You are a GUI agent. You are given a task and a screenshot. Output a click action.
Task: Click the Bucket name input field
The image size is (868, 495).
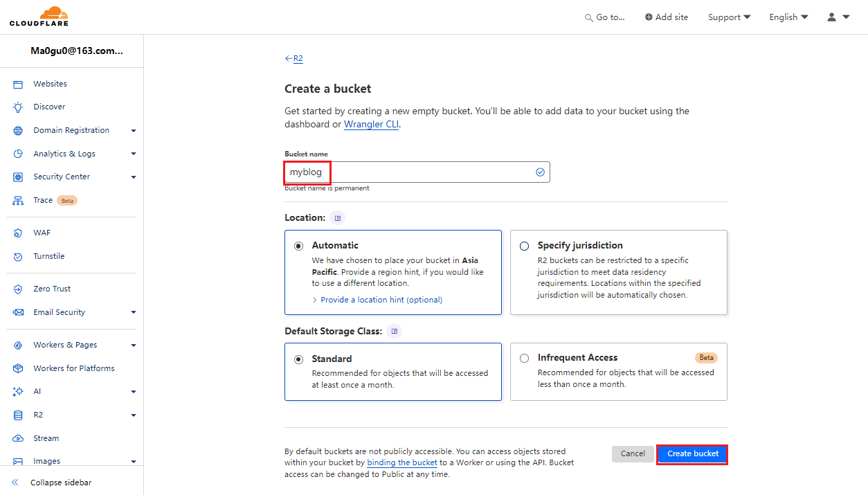[417, 172]
